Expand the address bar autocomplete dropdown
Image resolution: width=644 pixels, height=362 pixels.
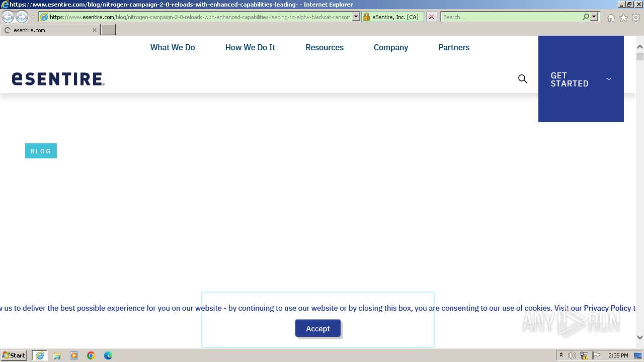356,17
